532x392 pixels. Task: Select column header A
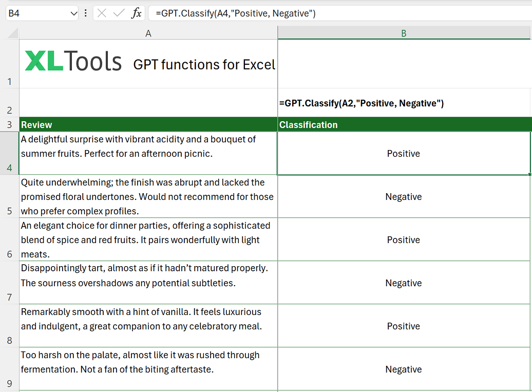point(148,33)
